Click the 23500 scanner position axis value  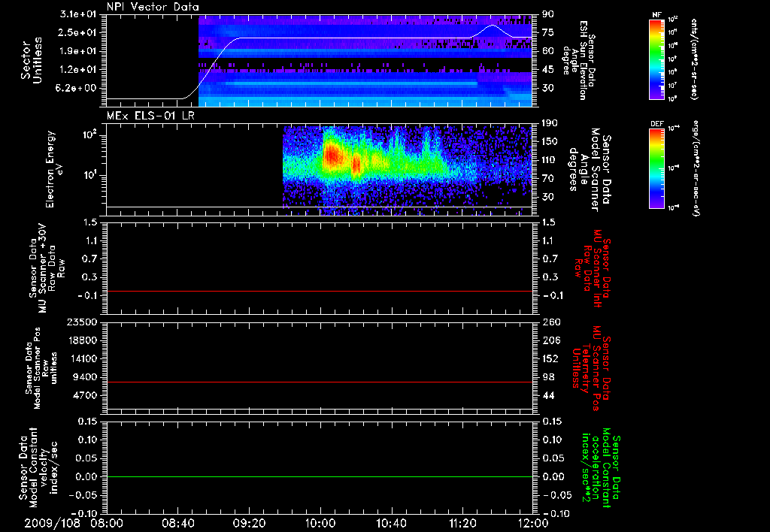(80, 322)
